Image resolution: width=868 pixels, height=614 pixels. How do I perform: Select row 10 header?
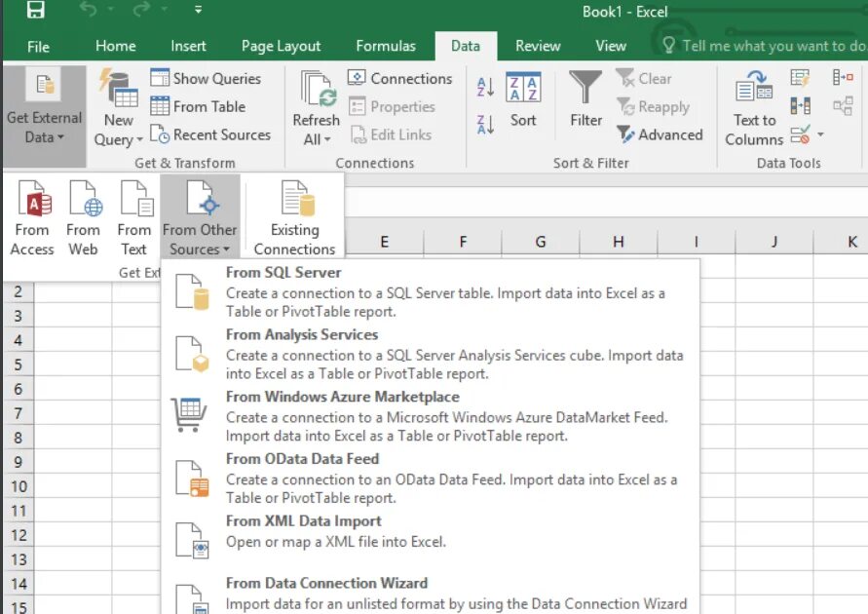click(19, 486)
